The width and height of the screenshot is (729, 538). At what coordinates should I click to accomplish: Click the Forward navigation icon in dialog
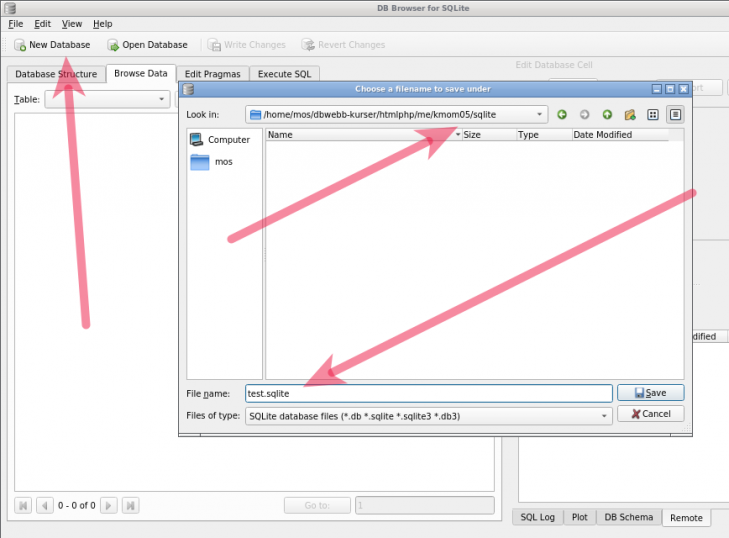[x=584, y=114]
